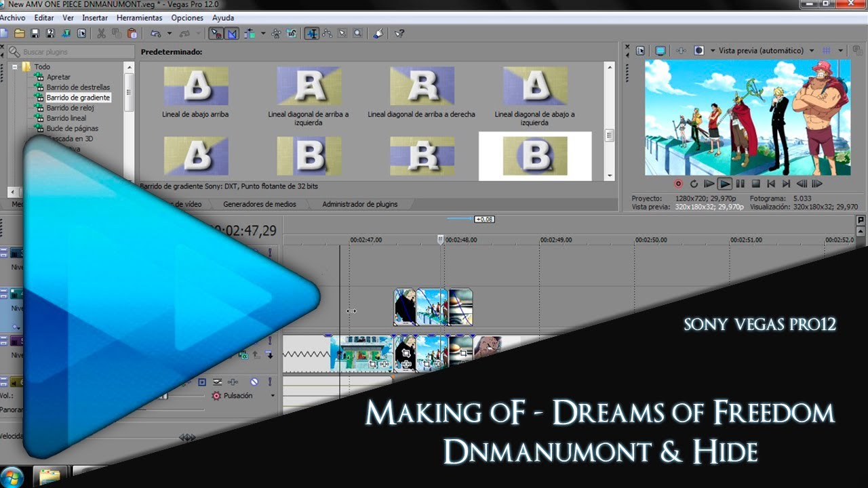The width and height of the screenshot is (868, 488).
Task: Click the Render As toolbar icon
Action: (66, 33)
